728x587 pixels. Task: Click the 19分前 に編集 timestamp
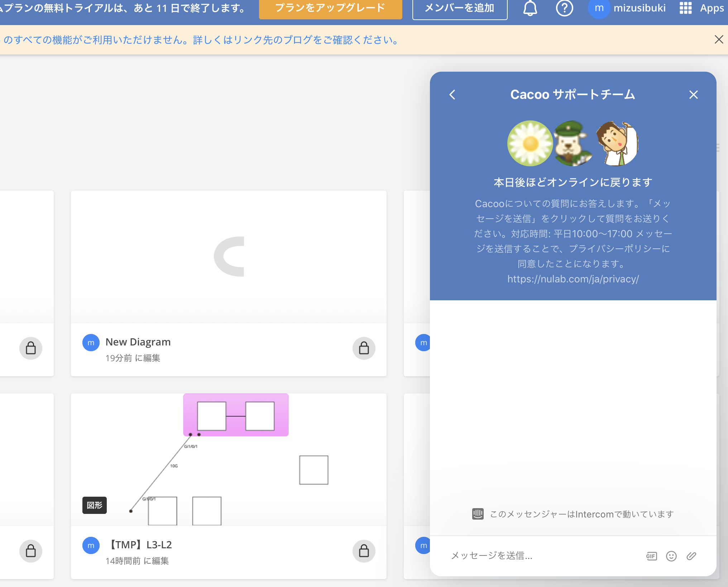(x=133, y=358)
